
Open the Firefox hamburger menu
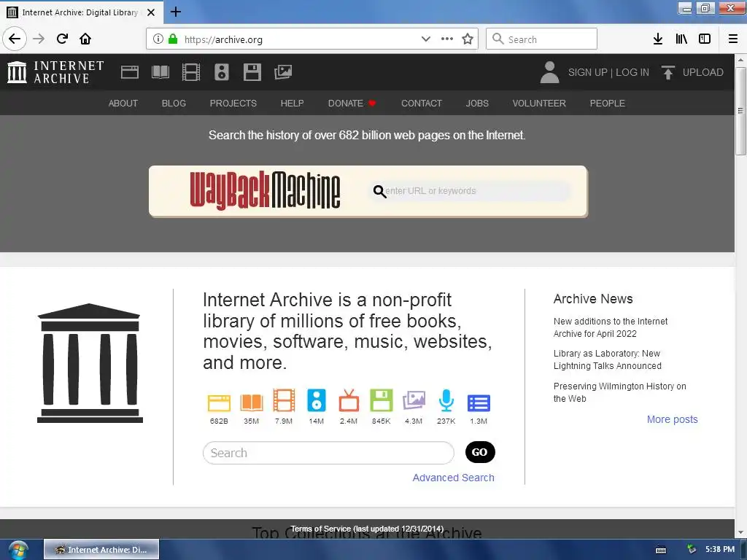pyautogui.click(x=732, y=39)
